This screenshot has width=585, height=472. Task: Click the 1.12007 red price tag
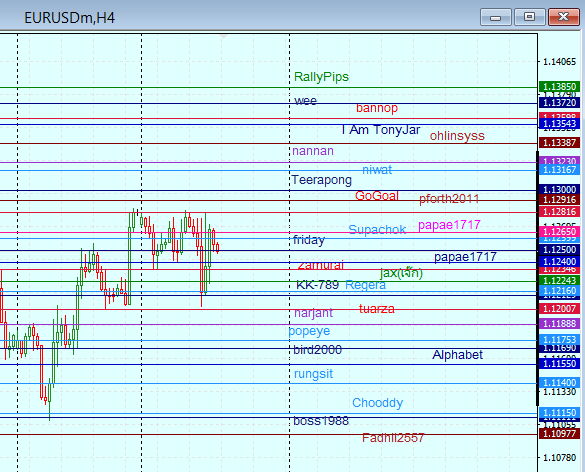pyautogui.click(x=559, y=309)
